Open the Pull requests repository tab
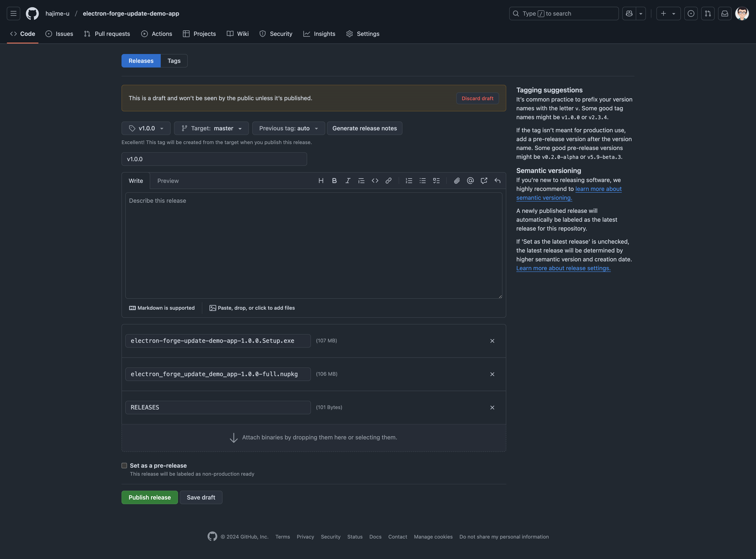756x559 pixels. 107,34
